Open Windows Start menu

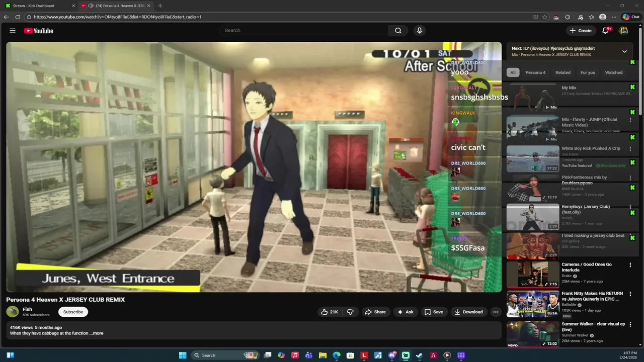click(183, 355)
